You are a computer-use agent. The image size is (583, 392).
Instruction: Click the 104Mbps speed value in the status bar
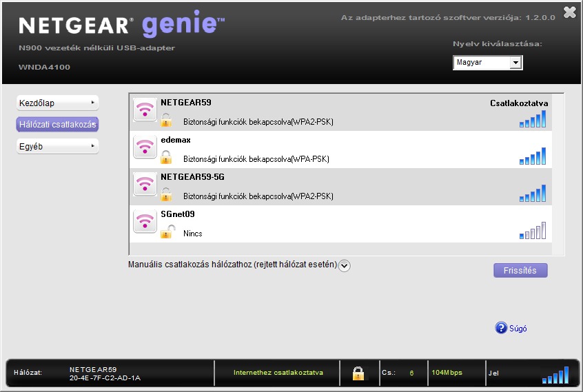(447, 372)
